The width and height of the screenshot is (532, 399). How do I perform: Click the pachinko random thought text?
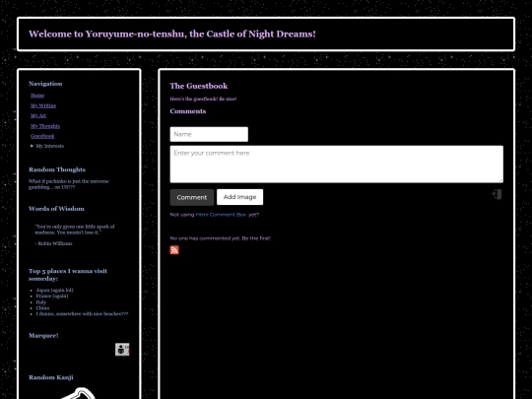click(69, 184)
